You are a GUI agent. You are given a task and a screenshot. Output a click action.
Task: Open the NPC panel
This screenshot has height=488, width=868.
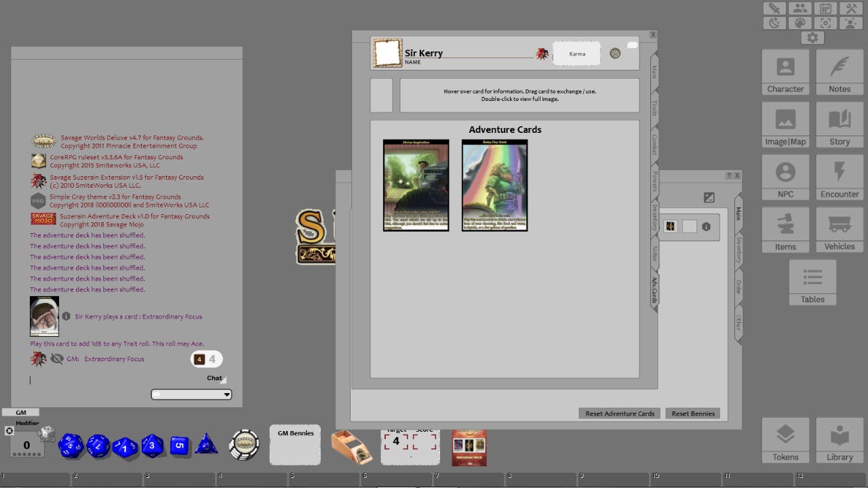[785, 176]
